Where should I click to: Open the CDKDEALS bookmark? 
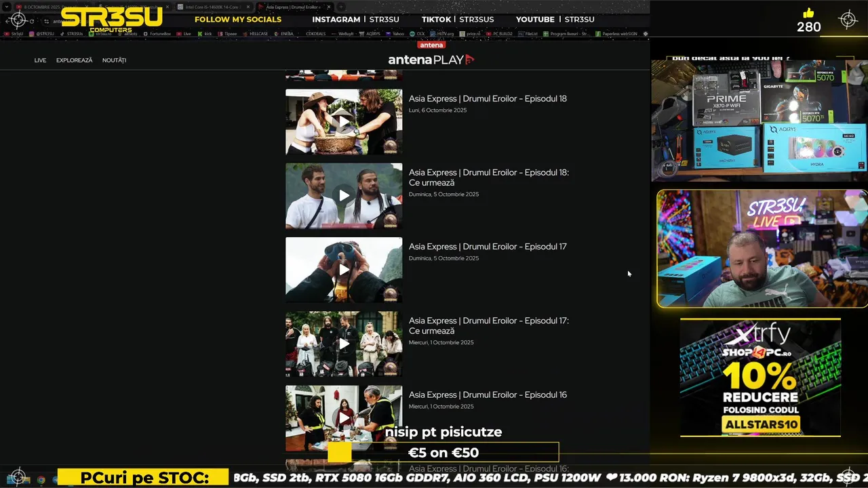tap(315, 33)
